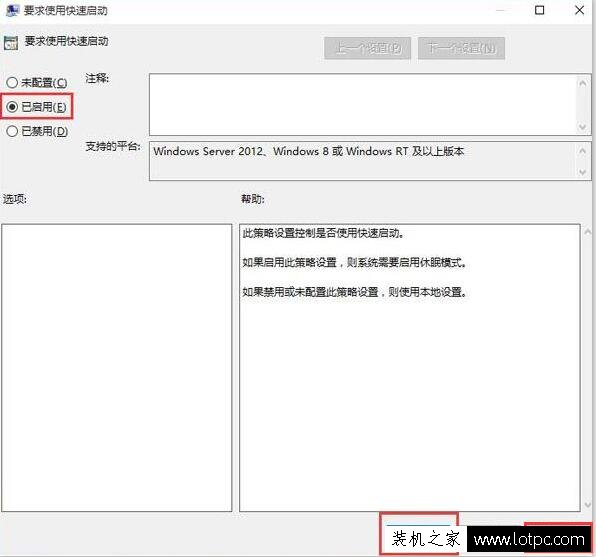Maximize the 要求使用快速启动 window
Image resolution: width=596 pixels, height=557 pixels.
(539, 10)
